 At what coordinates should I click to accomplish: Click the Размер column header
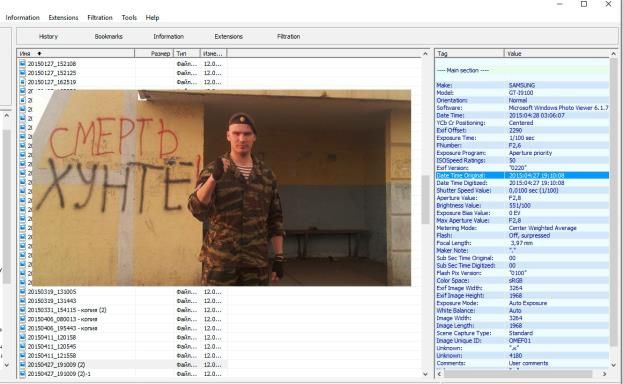[154, 53]
